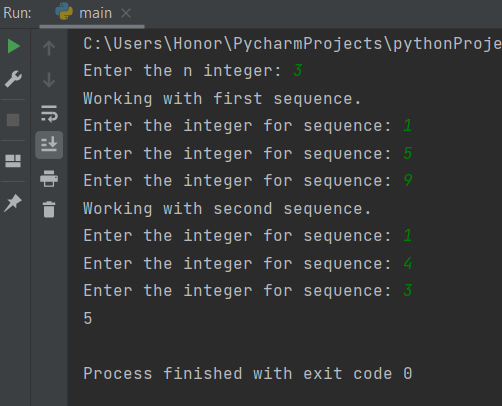Toggle soft-wrap for console output
Image resolution: width=502 pixels, height=406 pixels.
(49, 113)
